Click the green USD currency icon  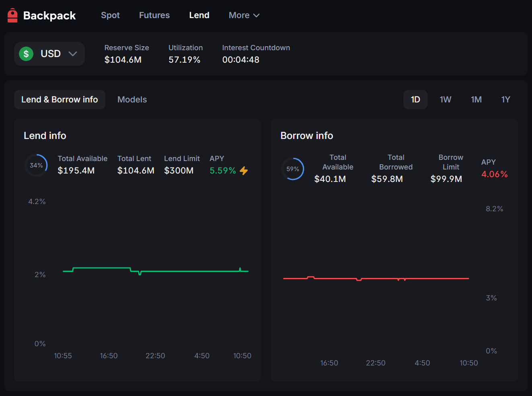click(26, 53)
